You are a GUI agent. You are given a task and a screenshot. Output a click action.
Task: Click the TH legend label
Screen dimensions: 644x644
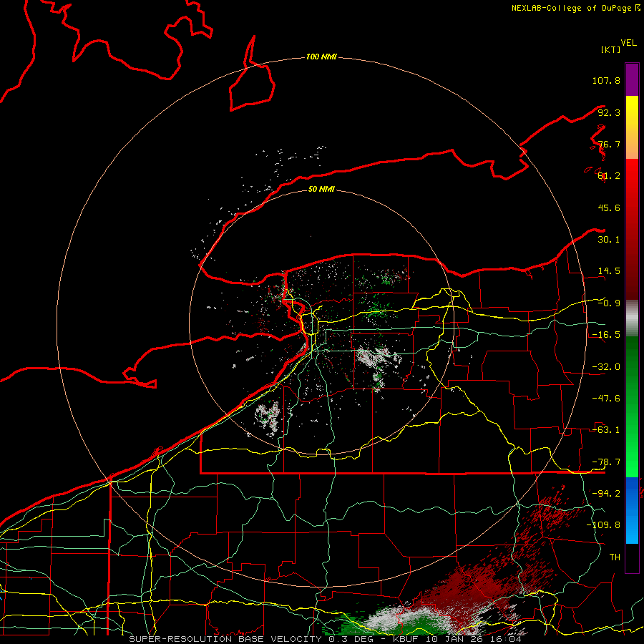615,557
